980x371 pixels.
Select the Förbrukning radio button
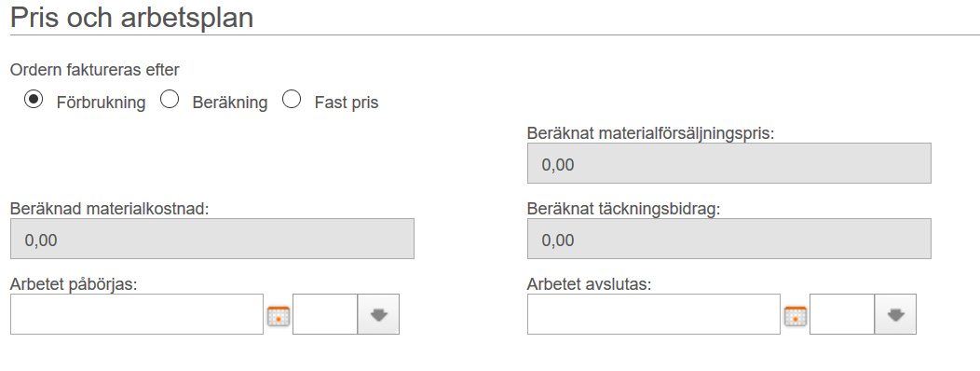pos(34,100)
